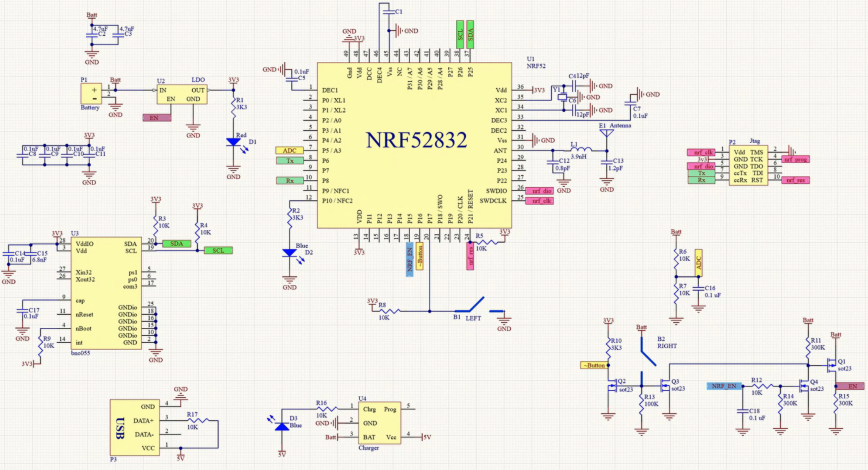Select the Q4 sot23 transistor
Screen dimensions: 868x470
(x=804, y=385)
